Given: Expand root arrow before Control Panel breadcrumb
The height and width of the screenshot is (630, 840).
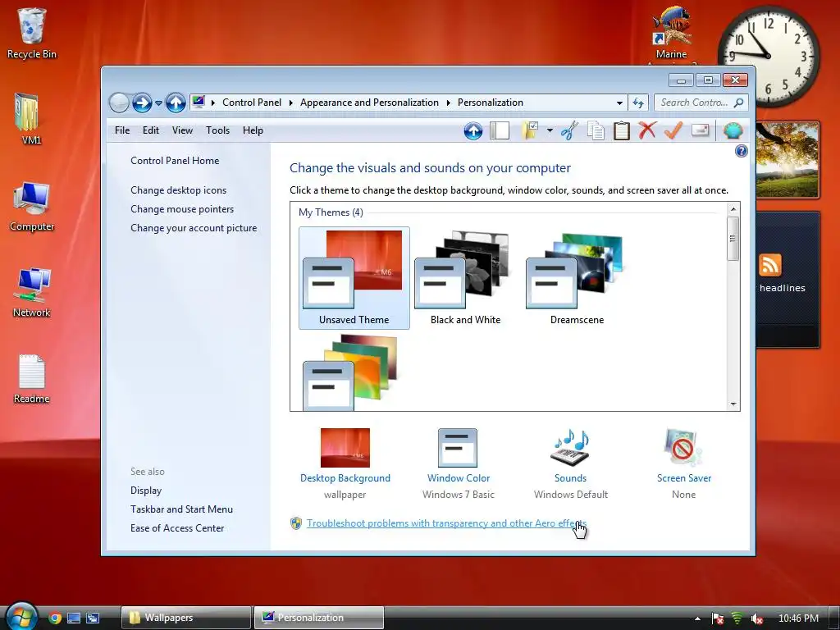Looking at the screenshot, I should [213, 103].
